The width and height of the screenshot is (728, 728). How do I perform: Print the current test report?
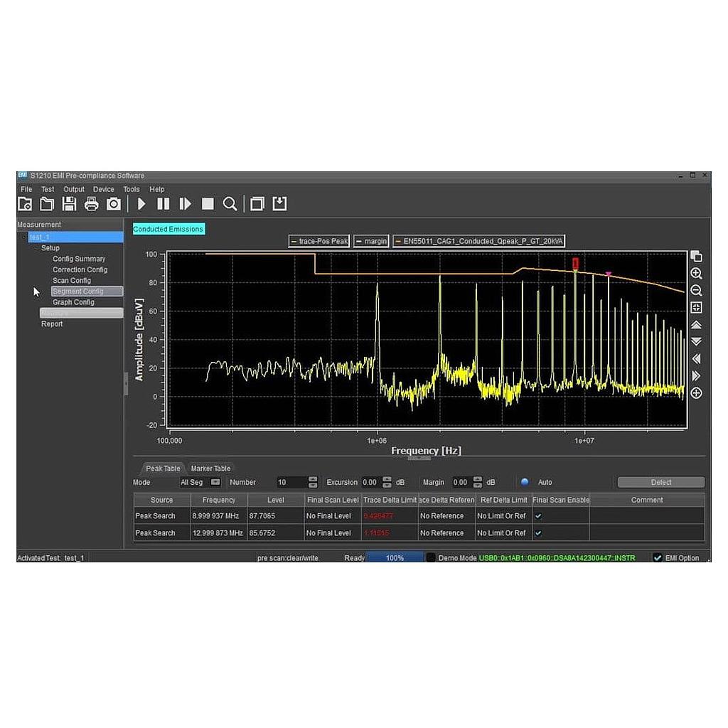pyautogui.click(x=91, y=204)
